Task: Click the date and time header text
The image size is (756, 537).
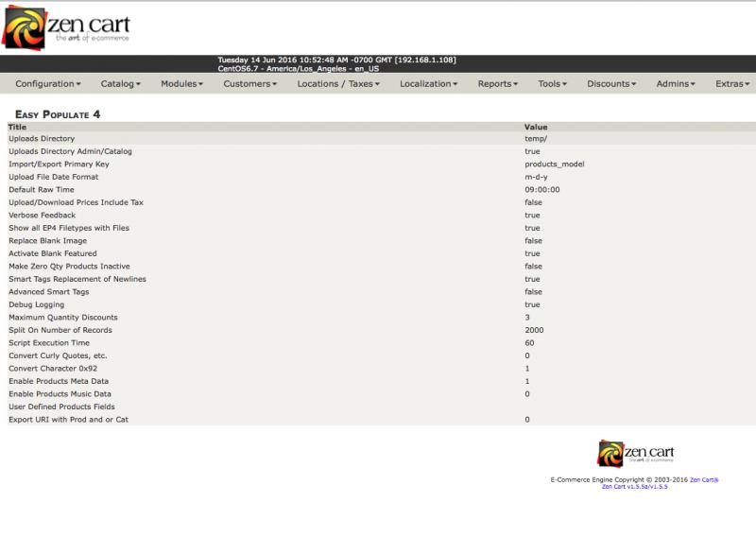Action: pyautogui.click(x=336, y=60)
